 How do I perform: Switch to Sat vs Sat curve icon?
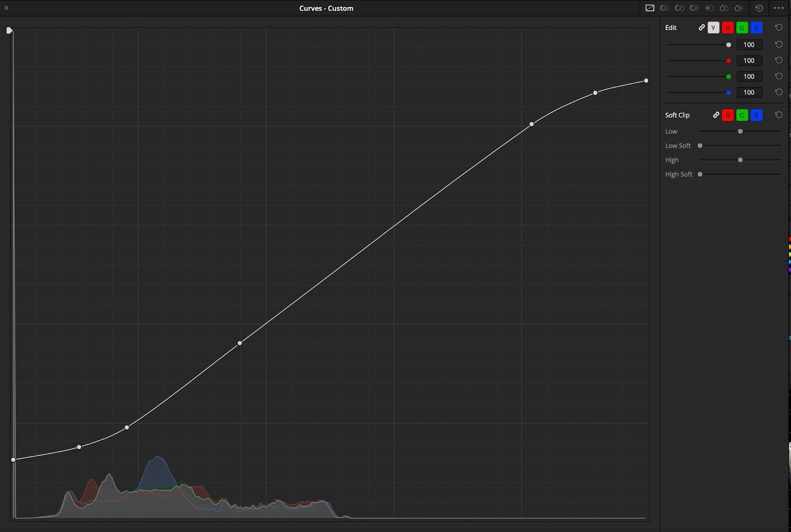pos(724,8)
